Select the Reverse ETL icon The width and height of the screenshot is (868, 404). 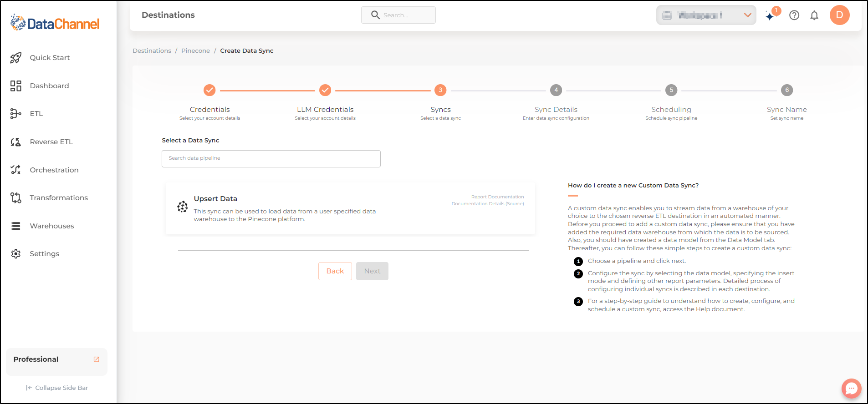(16, 142)
